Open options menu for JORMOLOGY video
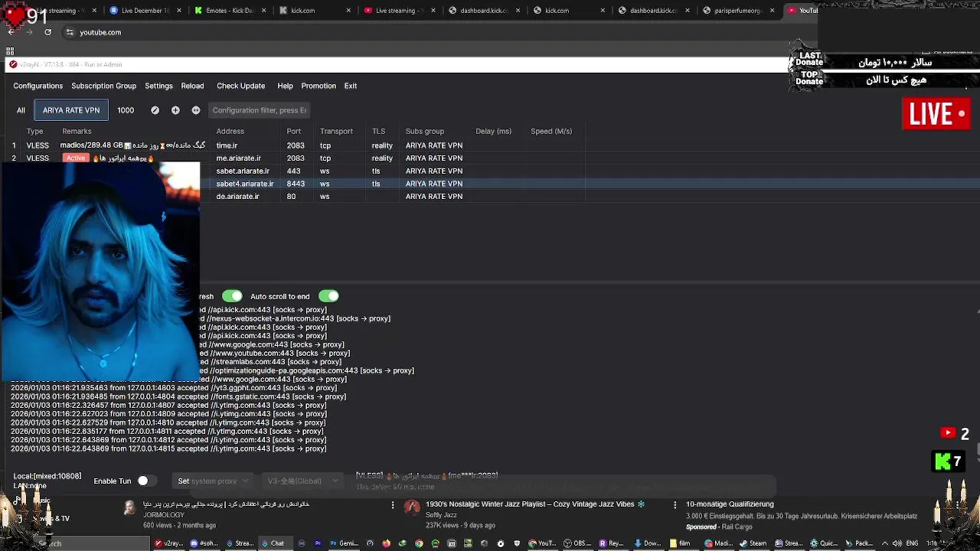 (393, 505)
